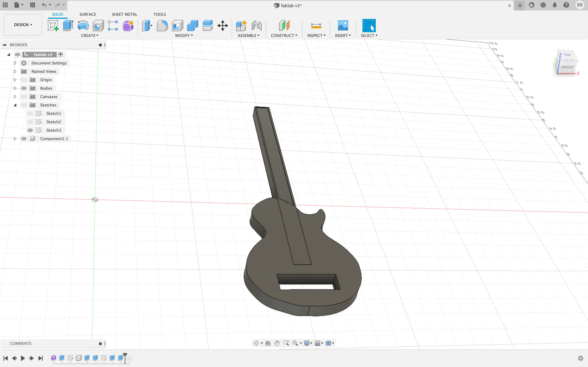Viewport: 588px width, 367px height.
Task: Click the Press Pull tool
Action: coord(147,26)
